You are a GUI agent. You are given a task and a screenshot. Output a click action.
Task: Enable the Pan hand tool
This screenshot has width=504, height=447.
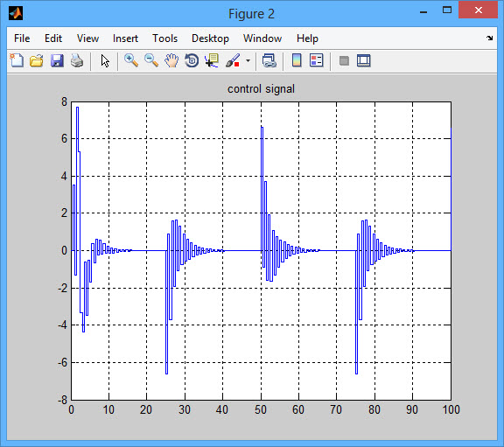pos(171,60)
